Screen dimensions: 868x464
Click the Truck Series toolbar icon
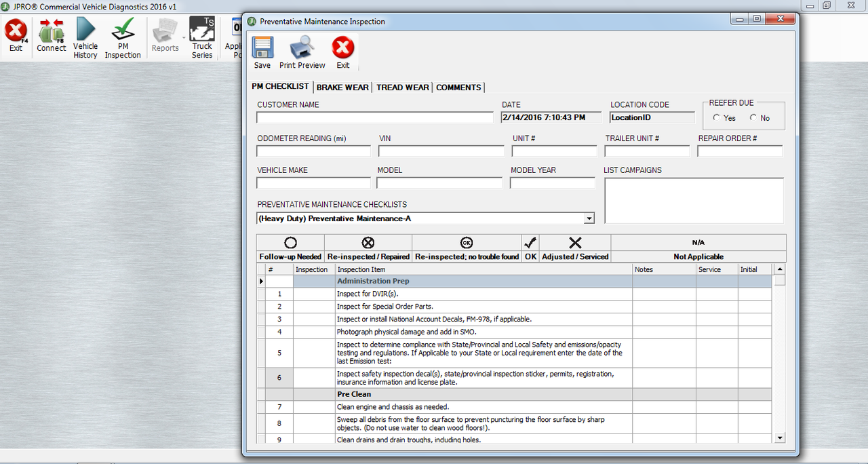[202, 38]
